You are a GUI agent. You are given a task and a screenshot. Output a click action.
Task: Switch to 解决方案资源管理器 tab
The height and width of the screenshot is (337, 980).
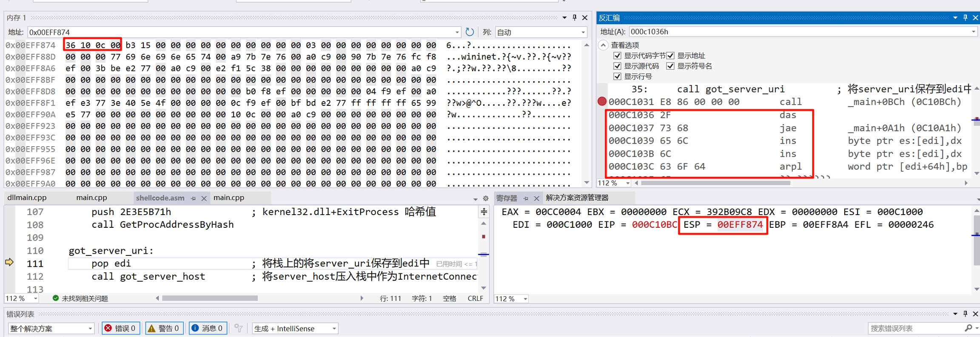(x=577, y=198)
